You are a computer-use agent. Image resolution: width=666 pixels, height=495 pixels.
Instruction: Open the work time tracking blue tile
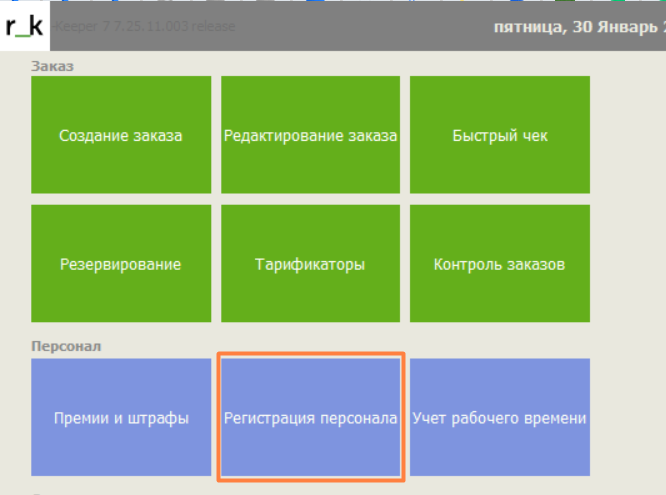pyautogui.click(x=500, y=418)
